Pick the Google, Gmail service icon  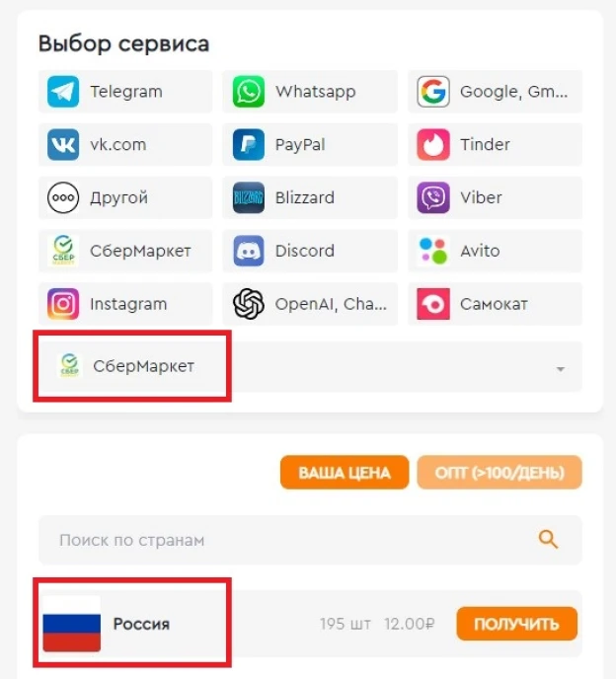433,92
